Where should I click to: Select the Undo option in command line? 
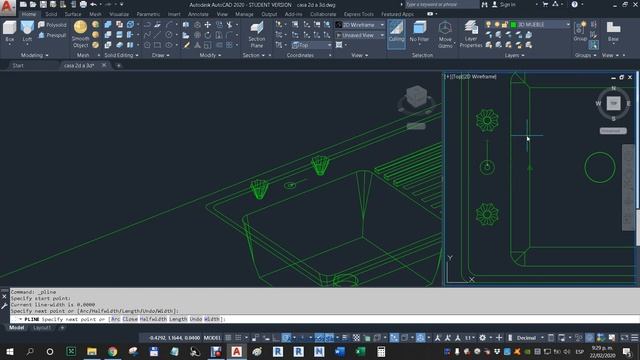click(x=196, y=319)
